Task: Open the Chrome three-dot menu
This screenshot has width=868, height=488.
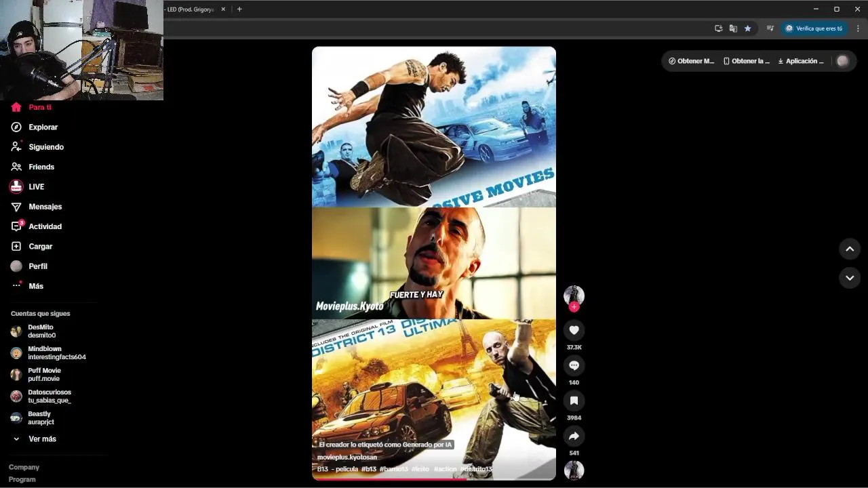Action: tap(858, 28)
